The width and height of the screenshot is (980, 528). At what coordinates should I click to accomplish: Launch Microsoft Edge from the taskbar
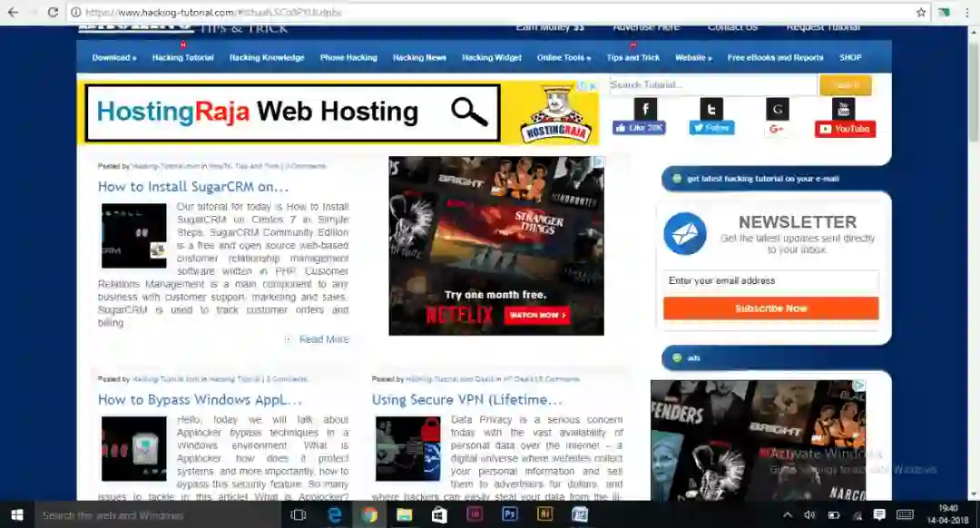[x=334, y=515]
